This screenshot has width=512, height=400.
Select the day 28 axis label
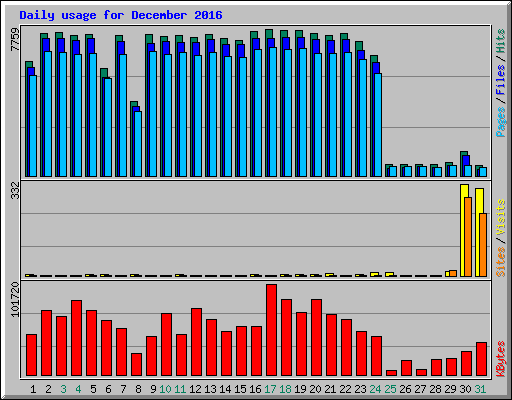[435, 389]
